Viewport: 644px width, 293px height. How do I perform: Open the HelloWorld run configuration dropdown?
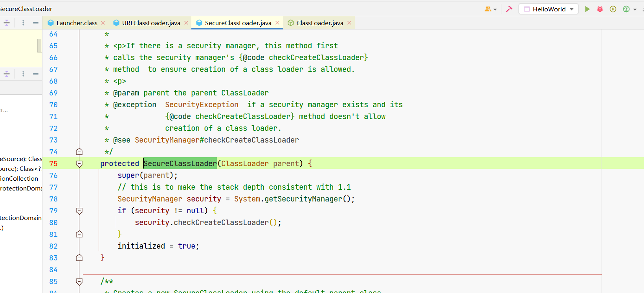(549, 9)
